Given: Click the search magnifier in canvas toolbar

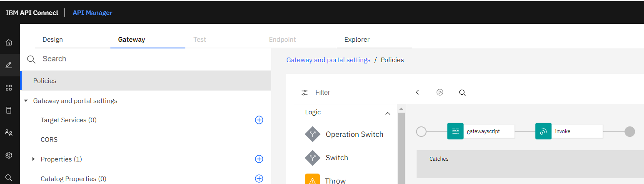Looking at the screenshot, I should point(462,93).
